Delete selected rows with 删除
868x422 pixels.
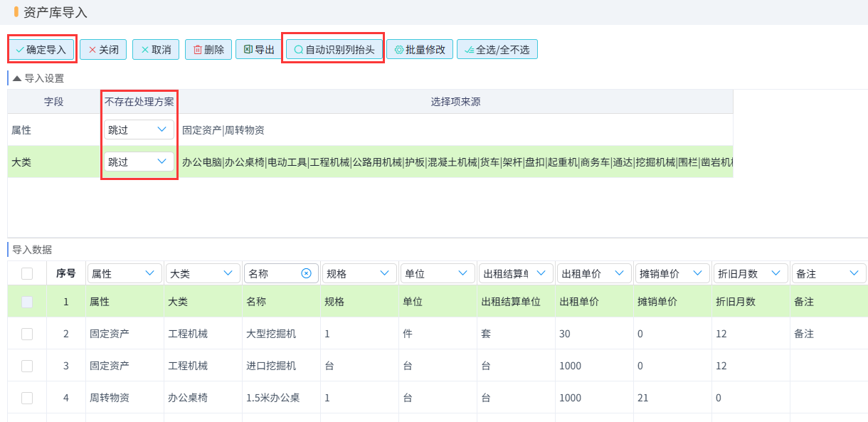tap(208, 49)
